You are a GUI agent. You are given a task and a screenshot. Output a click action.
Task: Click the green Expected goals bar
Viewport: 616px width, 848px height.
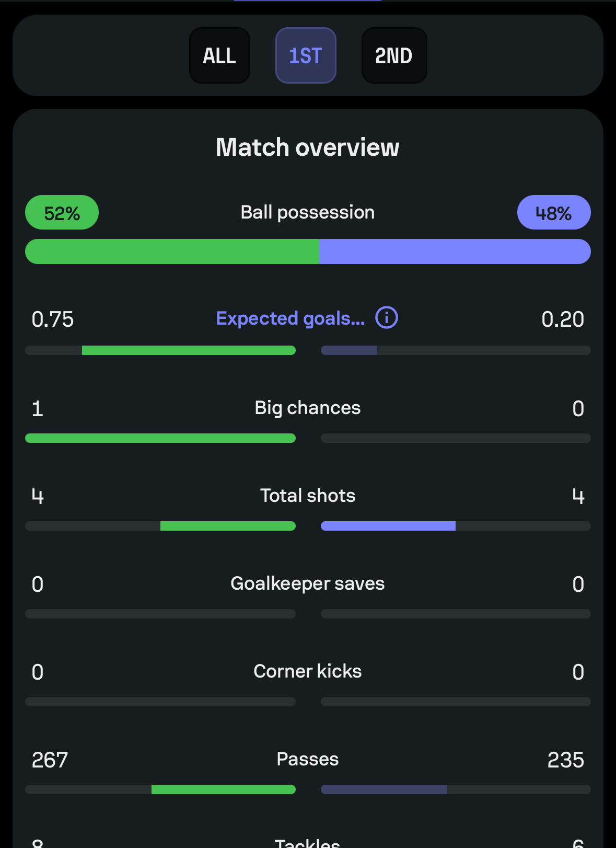189,350
